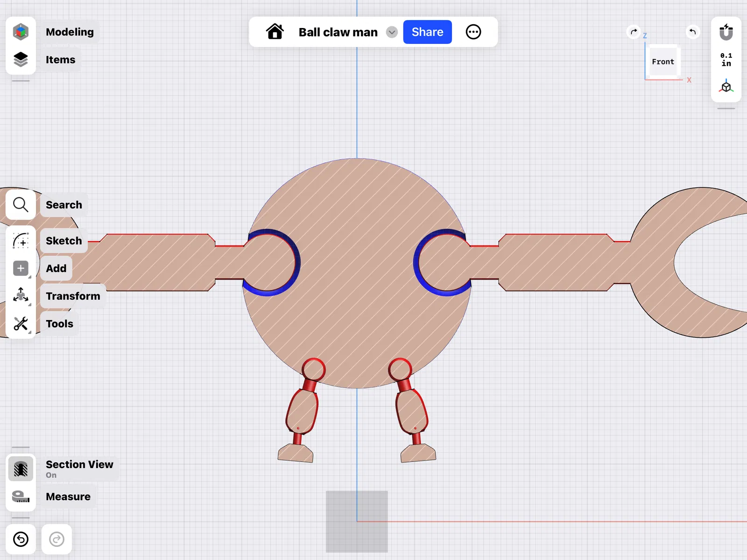This screenshot has width=747, height=560.
Task: Select the left foot block
Action: (x=296, y=453)
